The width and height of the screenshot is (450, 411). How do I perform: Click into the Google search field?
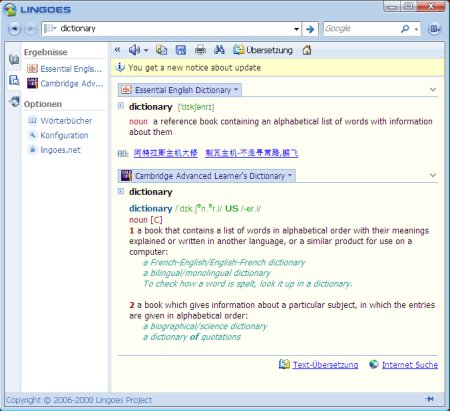(x=361, y=29)
